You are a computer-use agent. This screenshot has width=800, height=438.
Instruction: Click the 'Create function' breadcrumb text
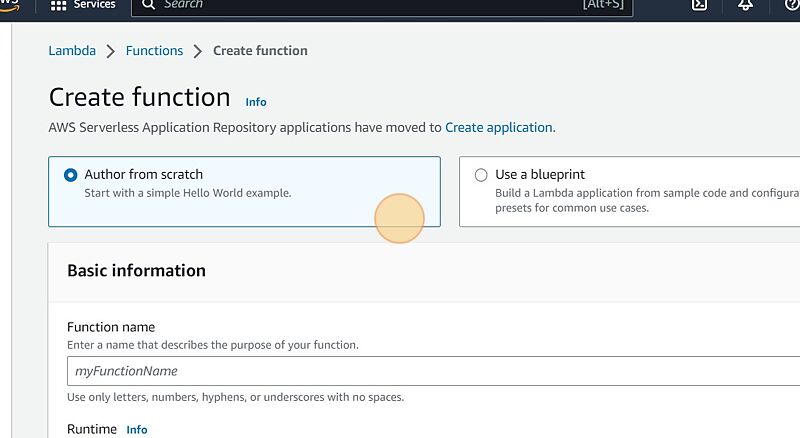pos(260,51)
